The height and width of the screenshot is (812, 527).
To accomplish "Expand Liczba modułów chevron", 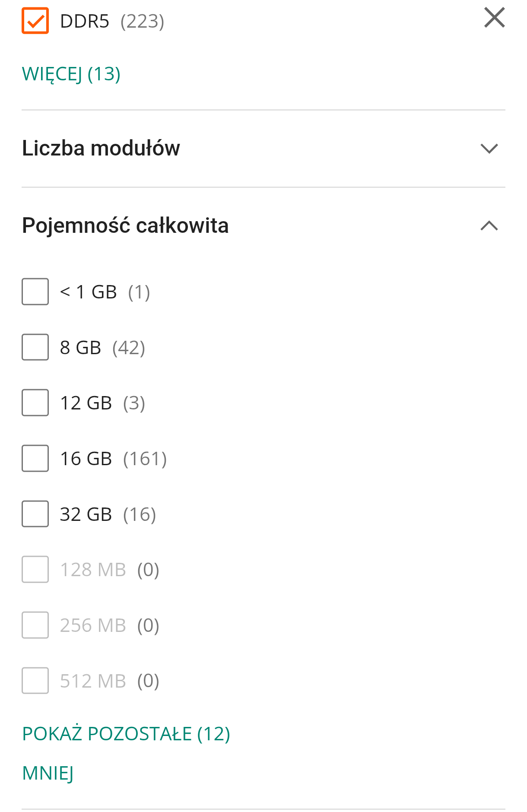I will (489, 149).
